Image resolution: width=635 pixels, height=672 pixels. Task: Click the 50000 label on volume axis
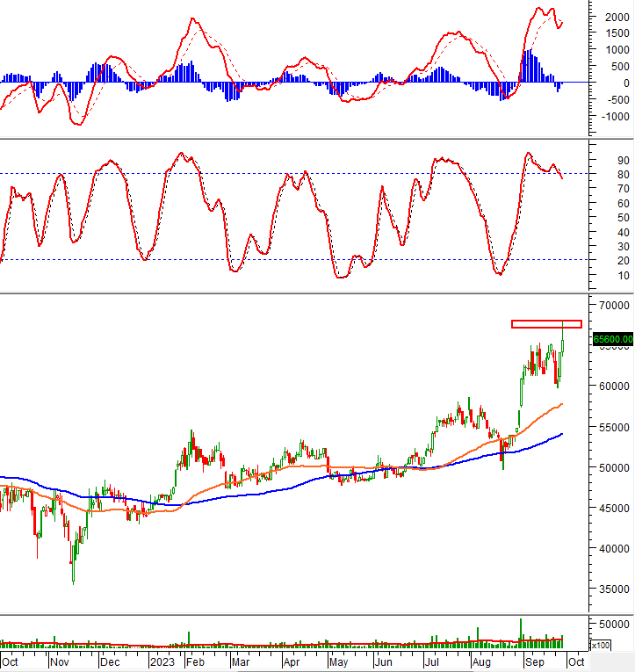(x=614, y=625)
